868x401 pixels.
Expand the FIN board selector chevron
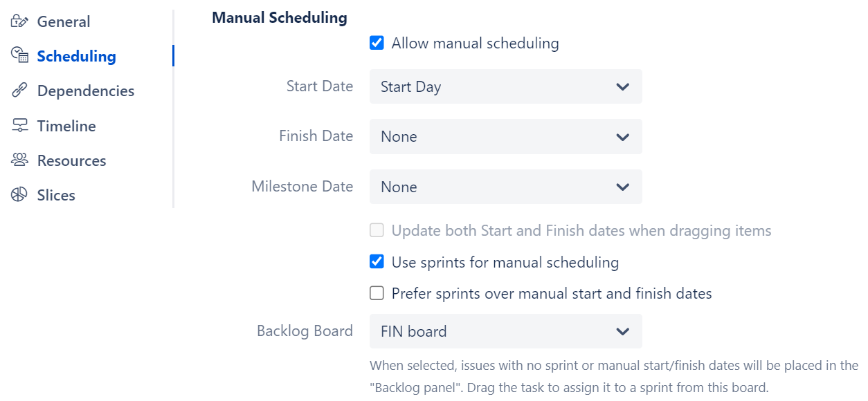(622, 331)
